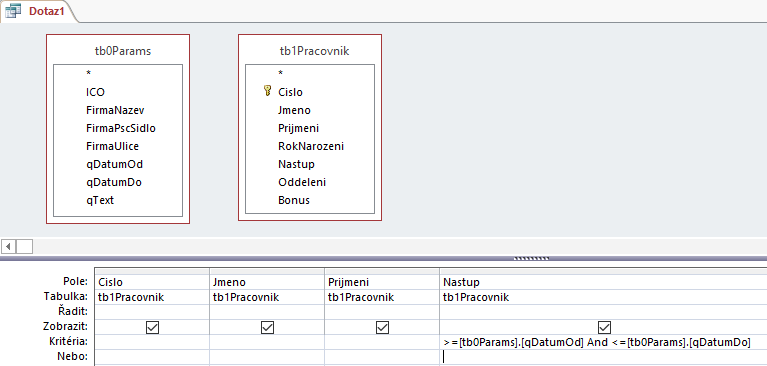Viewport: 767px width, 366px height.
Task: Select Bonus field in tb1Pracovnik
Action: pyautogui.click(x=293, y=200)
